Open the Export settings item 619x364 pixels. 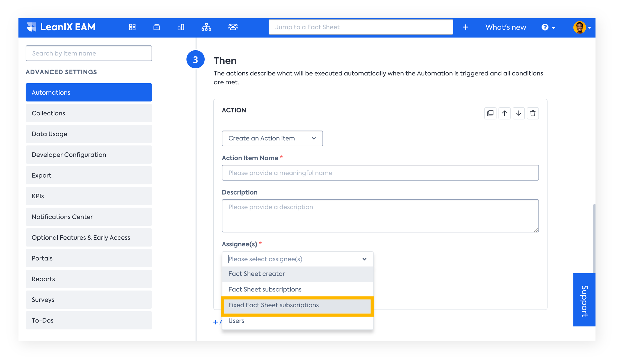click(89, 175)
